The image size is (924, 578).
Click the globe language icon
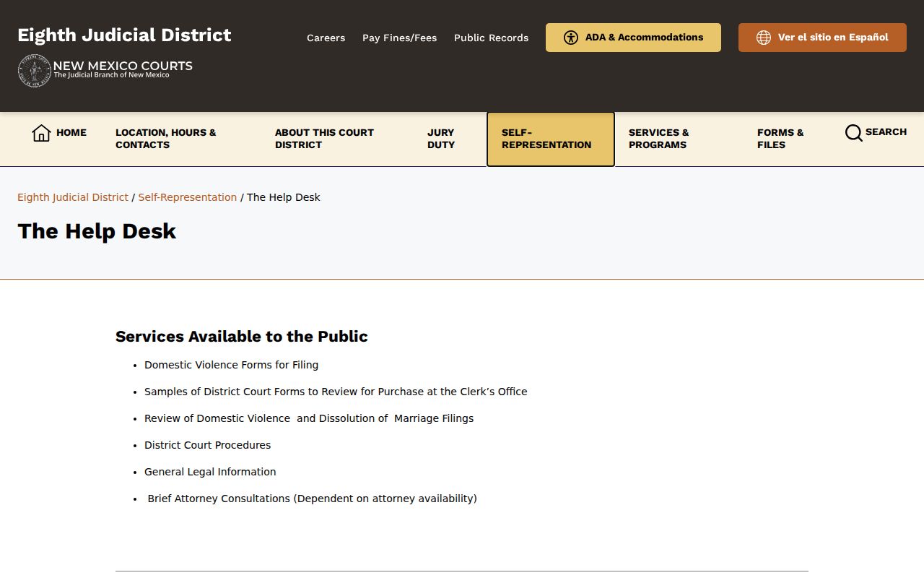(x=764, y=38)
